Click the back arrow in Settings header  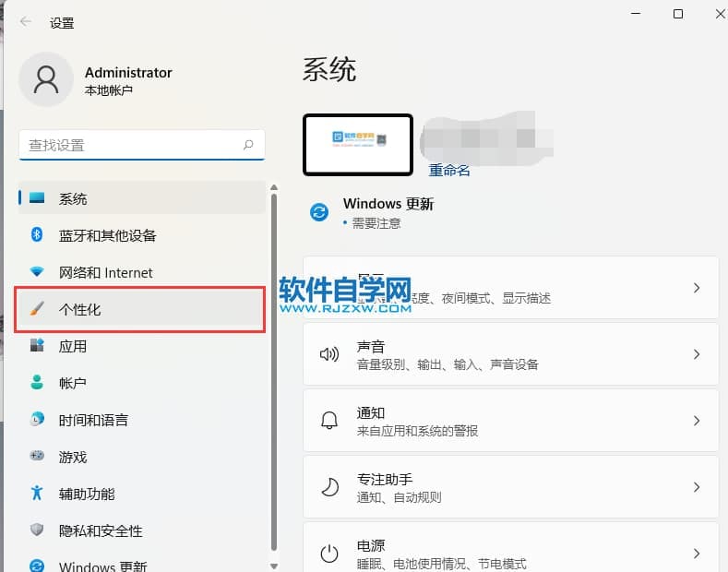pos(26,22)
